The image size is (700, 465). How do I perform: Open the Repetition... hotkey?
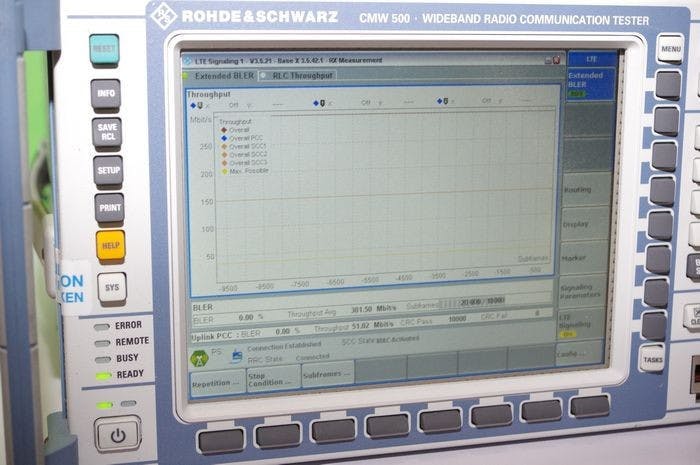pos(217,382)
